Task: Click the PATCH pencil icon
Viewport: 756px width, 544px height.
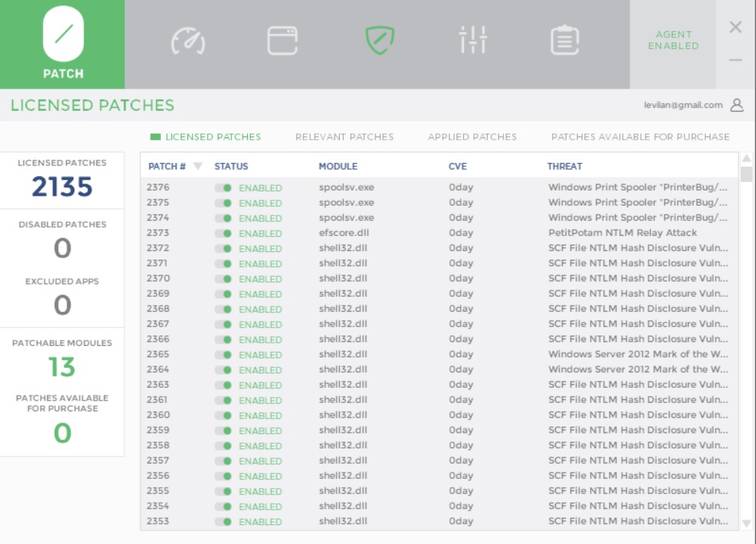Action: tap(62, 35)
